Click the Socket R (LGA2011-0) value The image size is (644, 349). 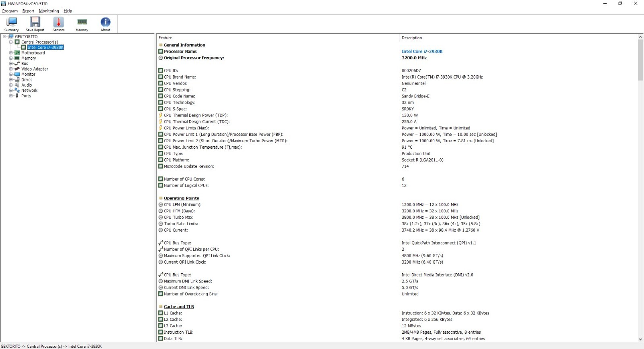pos(422,160)
